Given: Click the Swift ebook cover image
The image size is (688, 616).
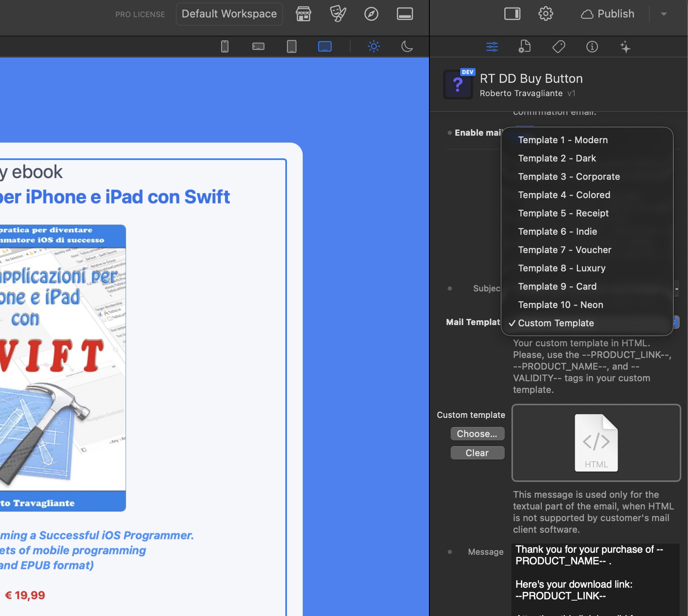Looking at the screenshot, I should click(63, 368).
